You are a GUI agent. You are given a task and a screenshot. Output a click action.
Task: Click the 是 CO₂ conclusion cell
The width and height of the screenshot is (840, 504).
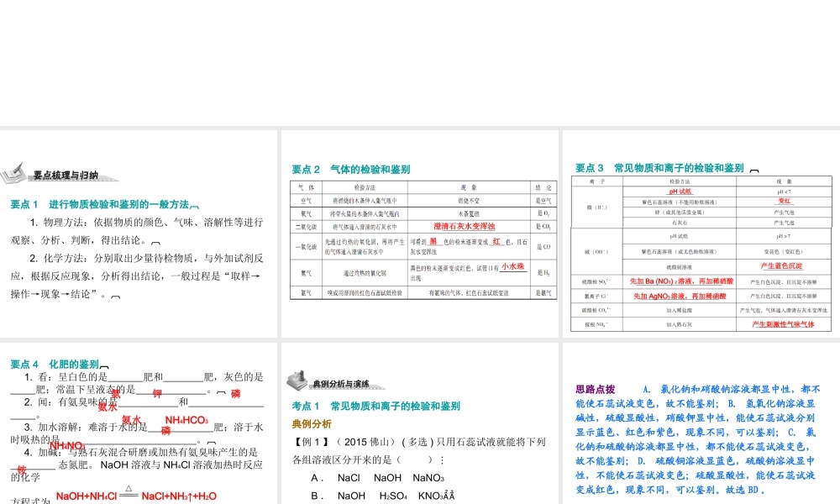[543, 227]
